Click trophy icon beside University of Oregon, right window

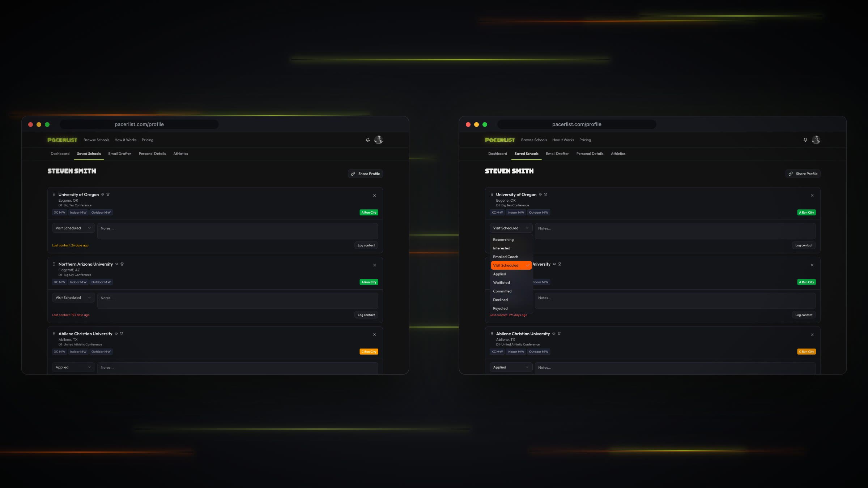coord(545,194)
